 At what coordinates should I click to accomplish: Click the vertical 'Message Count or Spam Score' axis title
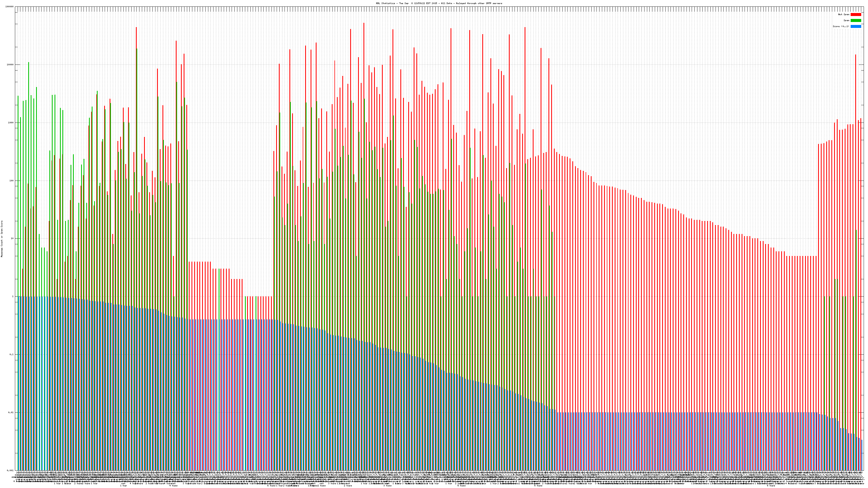tap(2, 239)
